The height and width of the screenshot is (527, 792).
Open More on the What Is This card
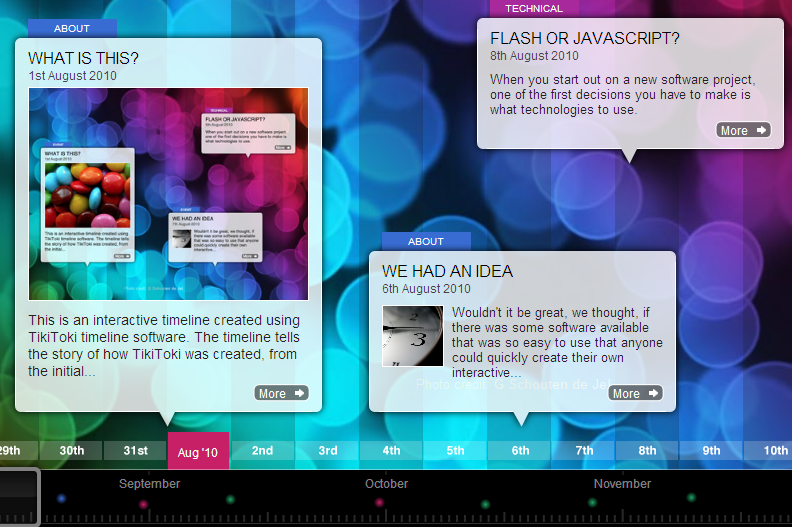click(x=281, y=393)
